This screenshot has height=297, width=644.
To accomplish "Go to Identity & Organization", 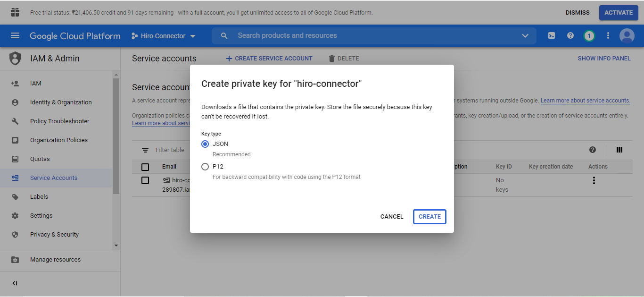I will [x=61, y=102].
